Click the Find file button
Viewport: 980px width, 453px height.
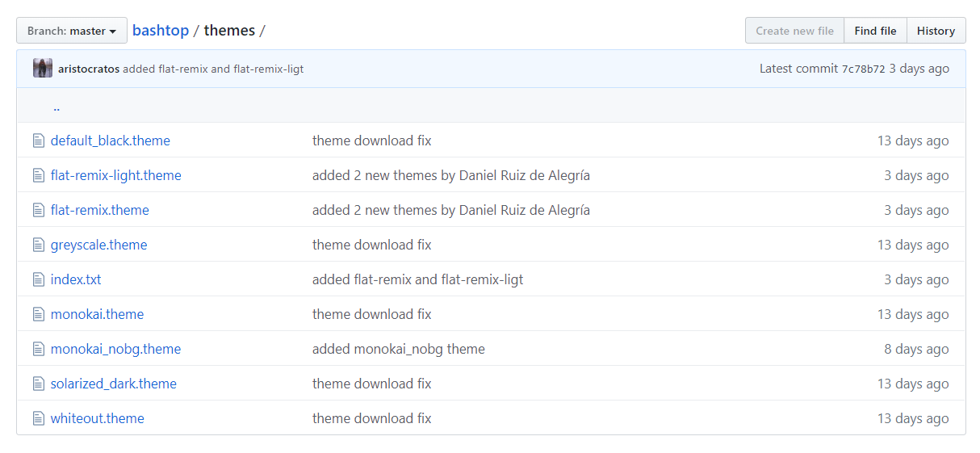pyautogui.click(x=875, y=31)
